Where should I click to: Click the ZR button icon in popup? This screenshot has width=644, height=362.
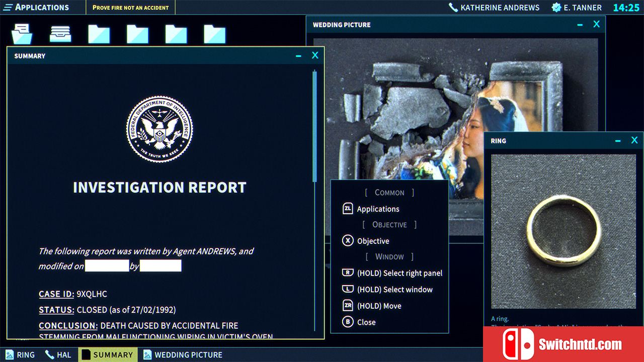click(348, 306)
